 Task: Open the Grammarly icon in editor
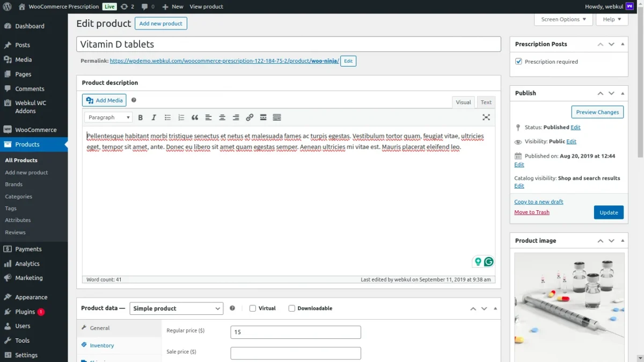pyautogui.click(x=488, y=262)
